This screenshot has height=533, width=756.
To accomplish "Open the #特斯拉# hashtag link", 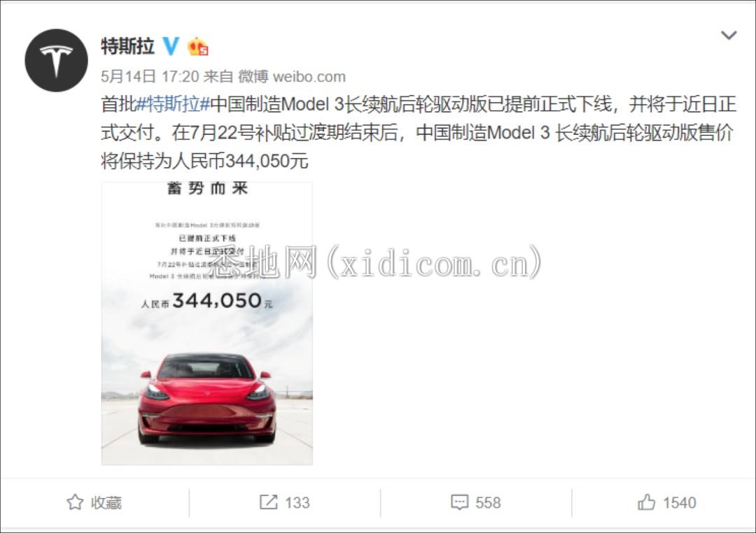I will coord(174,104).
